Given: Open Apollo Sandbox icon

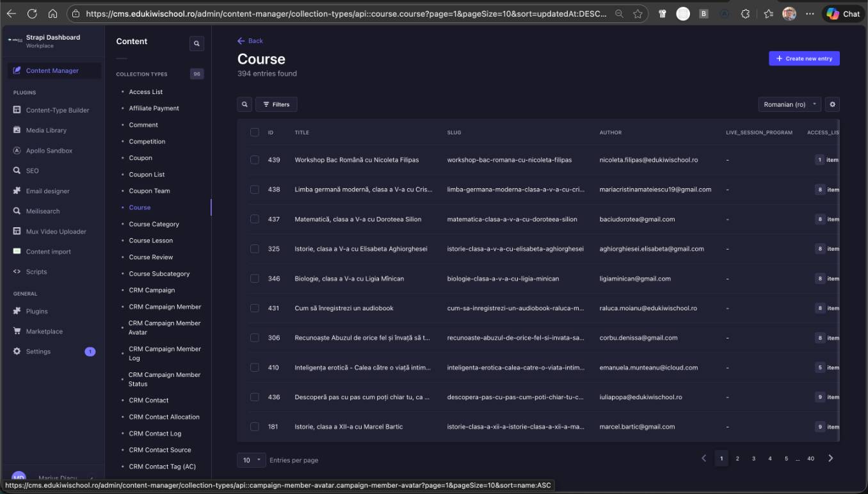Looking at the screenshot, I should tap(17, 150).
